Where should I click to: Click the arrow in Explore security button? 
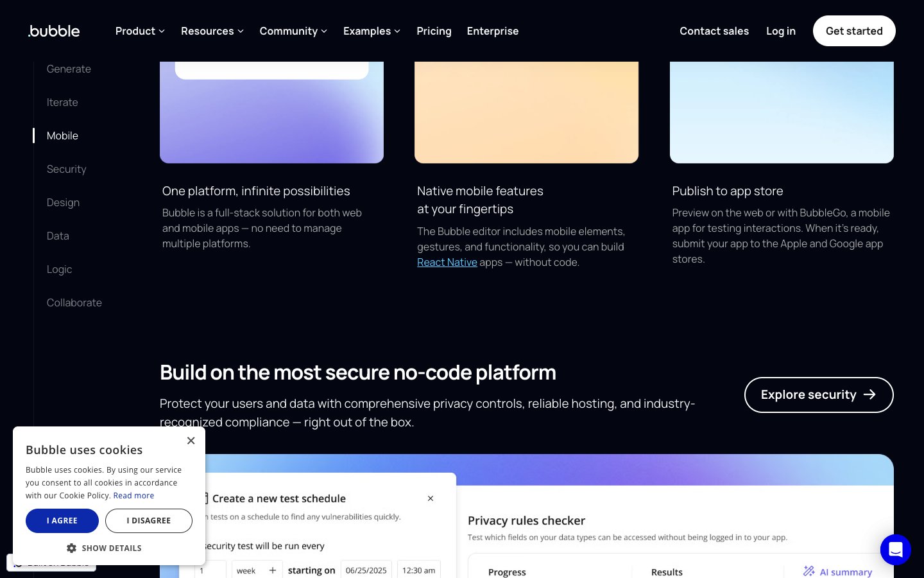[x=869, y=394]
